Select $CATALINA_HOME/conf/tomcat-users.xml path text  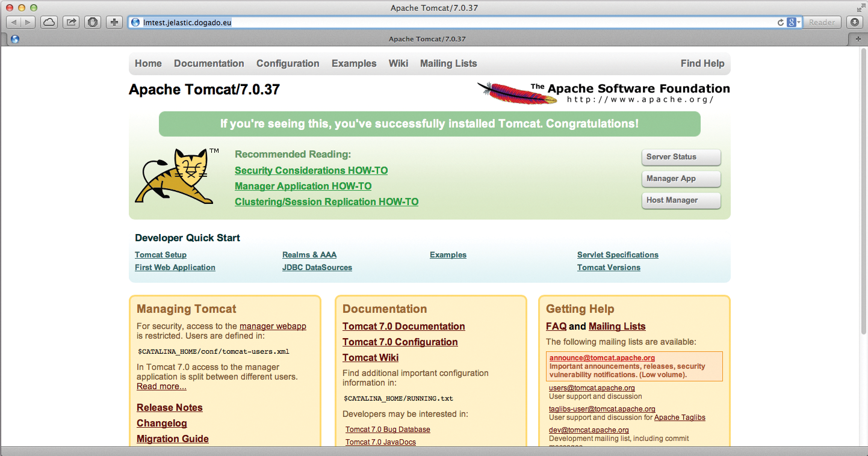click(x=214, y=351)
